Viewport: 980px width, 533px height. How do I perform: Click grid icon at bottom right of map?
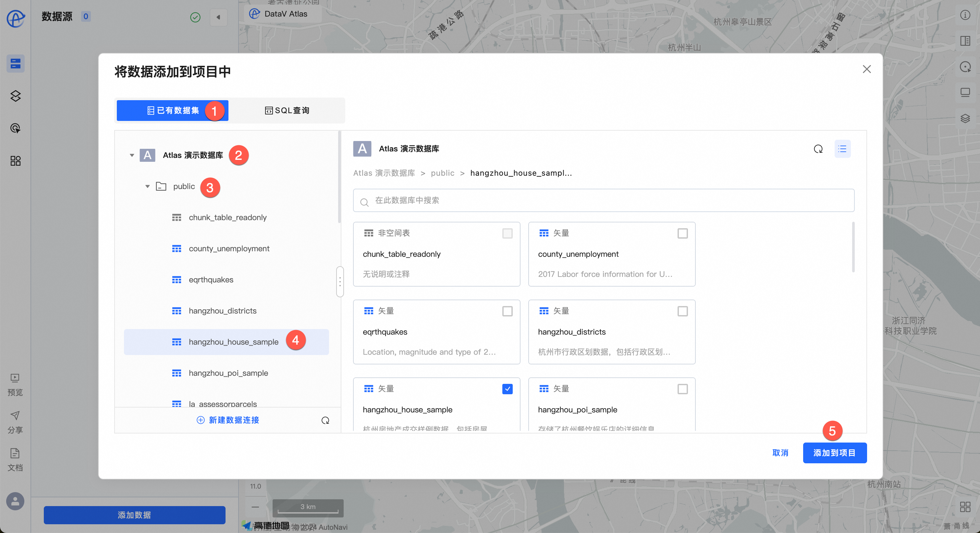965,507
